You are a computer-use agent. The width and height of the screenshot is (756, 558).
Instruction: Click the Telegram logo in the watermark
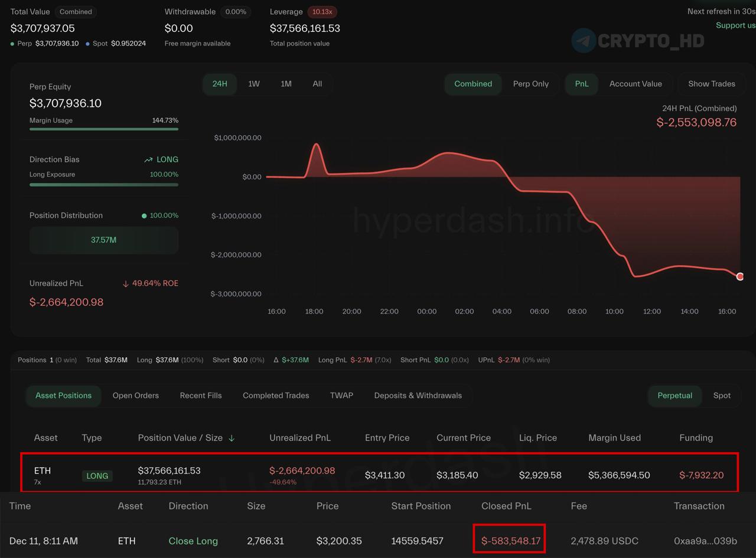point(584,41)
